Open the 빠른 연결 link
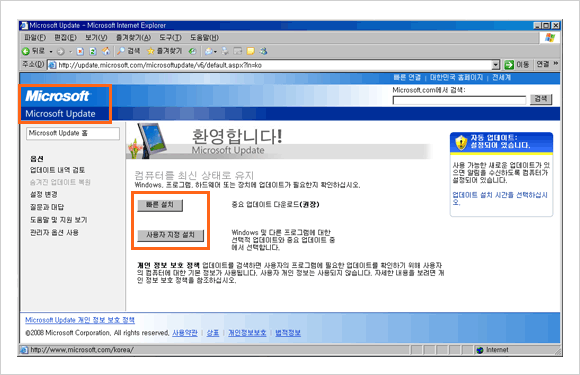This screenshot has width=580, height=375. click(x=407, y=77)
